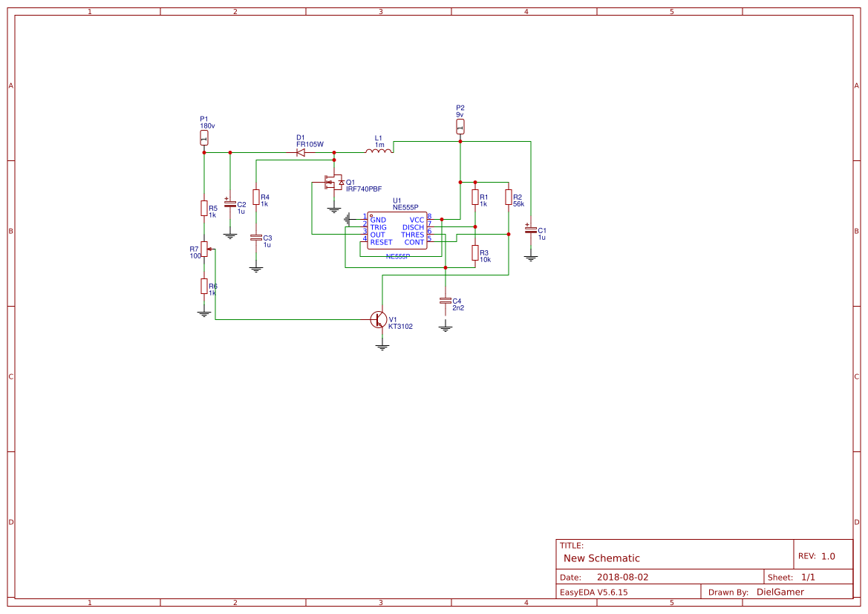Select the 56k resistor R2 symbol
This screenshot has width=868, height=614.
click(508, 197)
